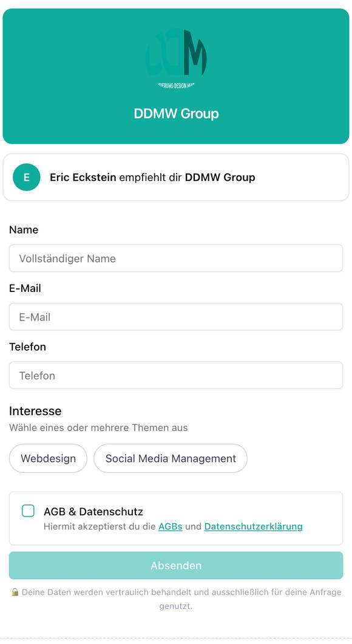This screenshot has width=352, height=644.
Task: Focus the Telefon input field
Action: (x=176, y=375)
